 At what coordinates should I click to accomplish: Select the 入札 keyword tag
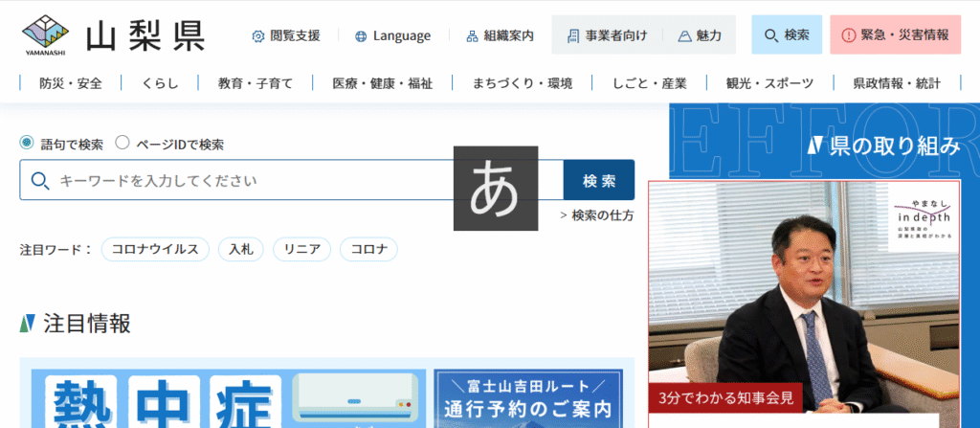pos(240,249)
